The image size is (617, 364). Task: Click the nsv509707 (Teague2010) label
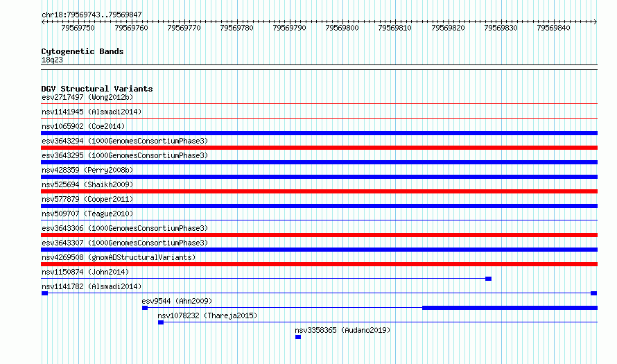click(87, 214)
